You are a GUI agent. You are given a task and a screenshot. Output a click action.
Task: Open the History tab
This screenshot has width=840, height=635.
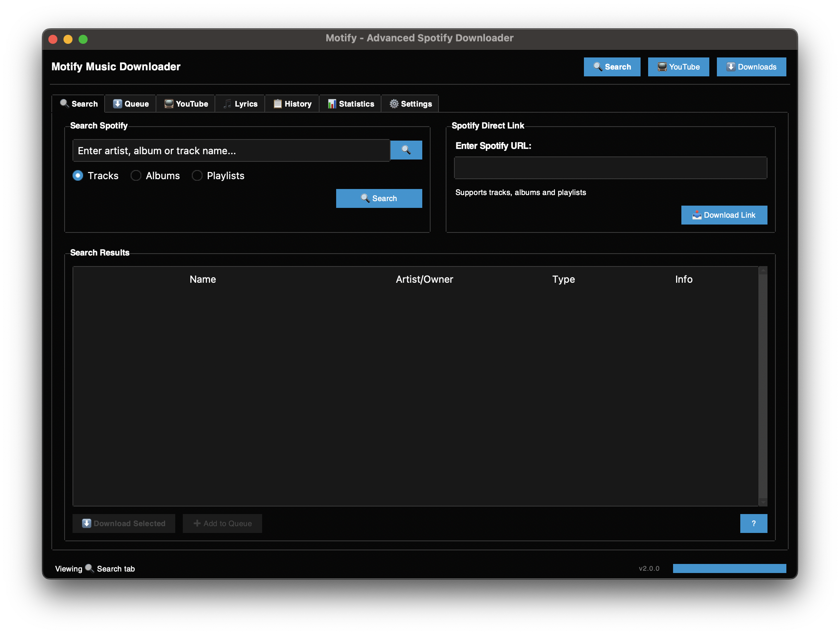(x=292, y=104)
